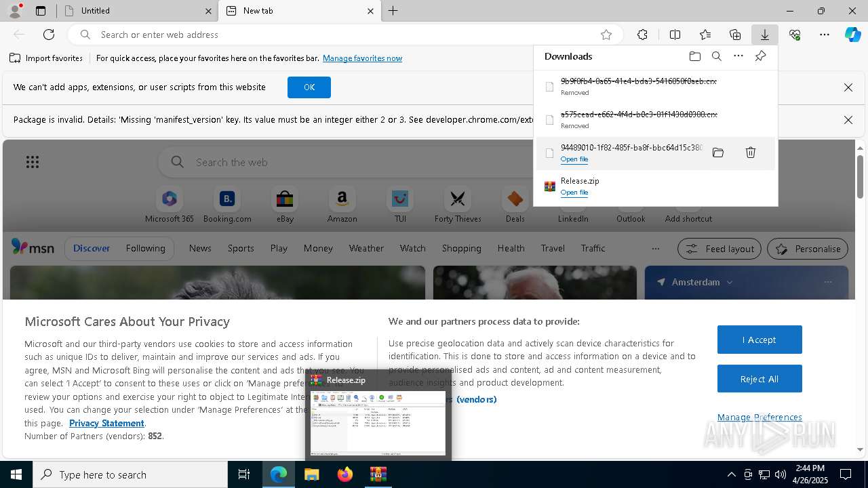Open the Sports category
Viewport: 868px width, 488px height.
point(241,248)
